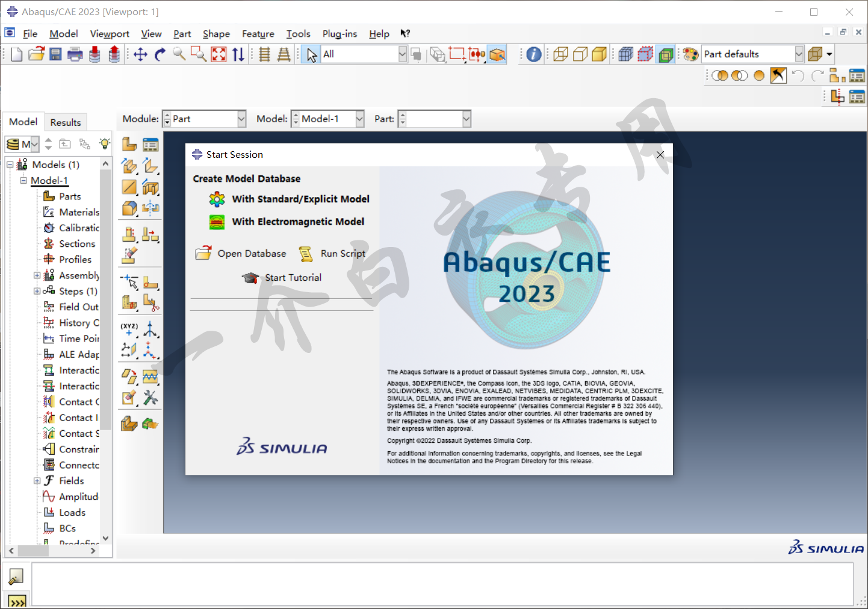Turn off perspective with parallel rails icon
This screenshot has width=868, height=609.
coord(264,54)
